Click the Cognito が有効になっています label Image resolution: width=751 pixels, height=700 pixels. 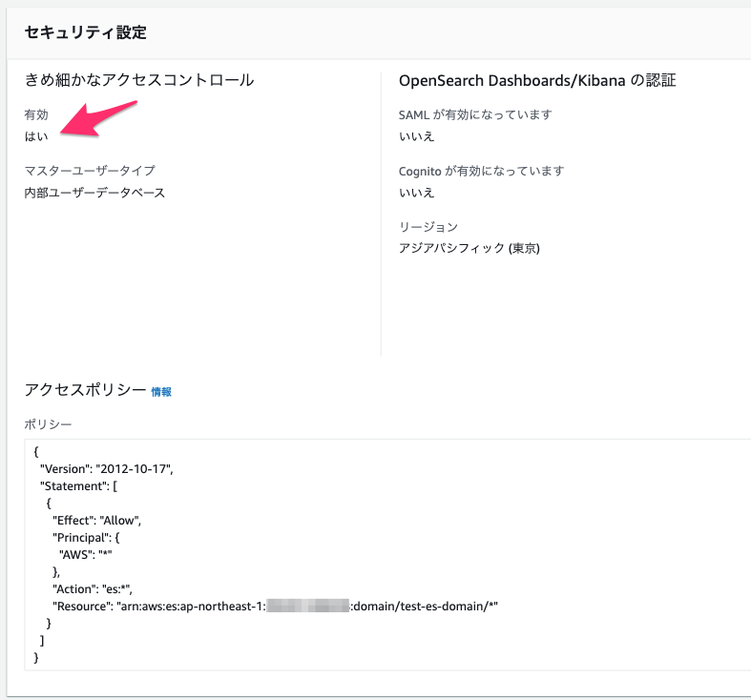[x=481, y=171]
